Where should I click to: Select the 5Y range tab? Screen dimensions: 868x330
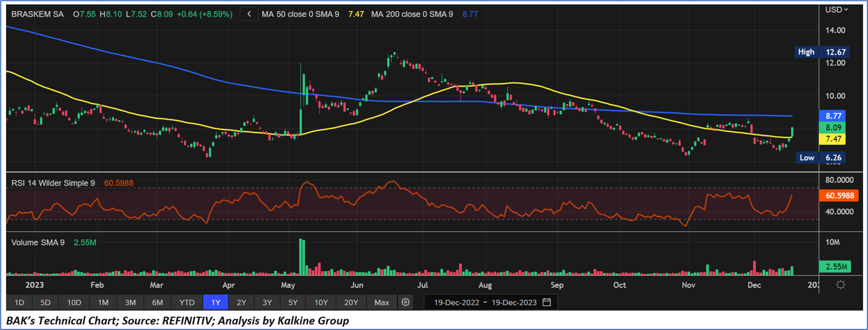coord(293,302)
